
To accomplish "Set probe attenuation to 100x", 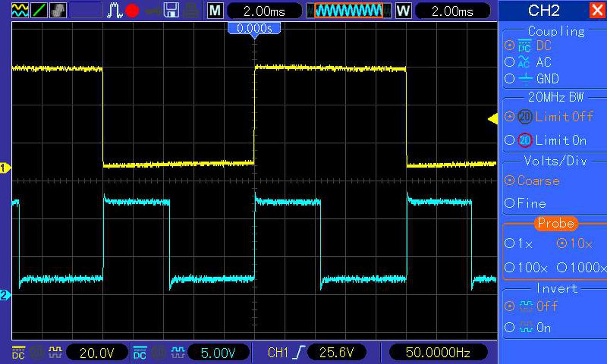I will coord(526,268).
